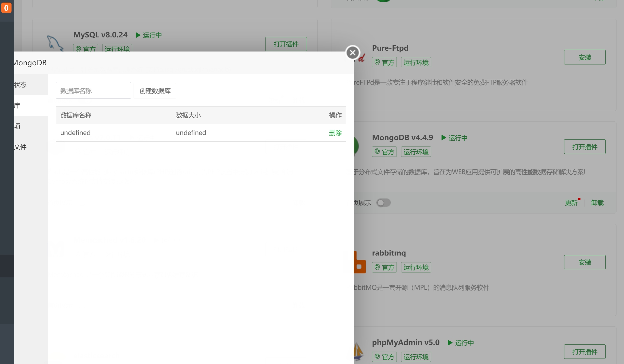624x364 pixels.
Task: Select the 状态 tab in MongoDB dialog
Action: [x=31, y=85]
